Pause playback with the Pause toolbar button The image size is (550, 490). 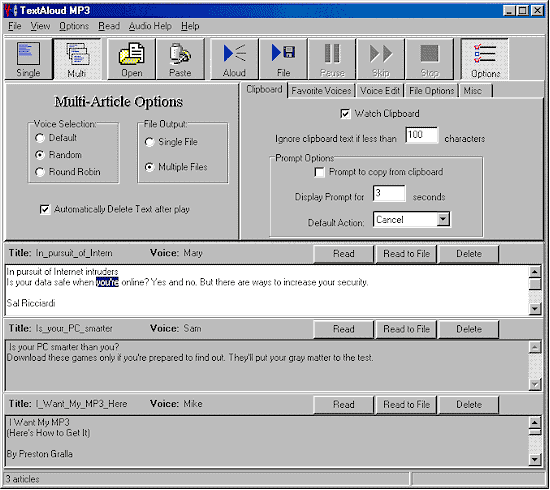[332, 59]
